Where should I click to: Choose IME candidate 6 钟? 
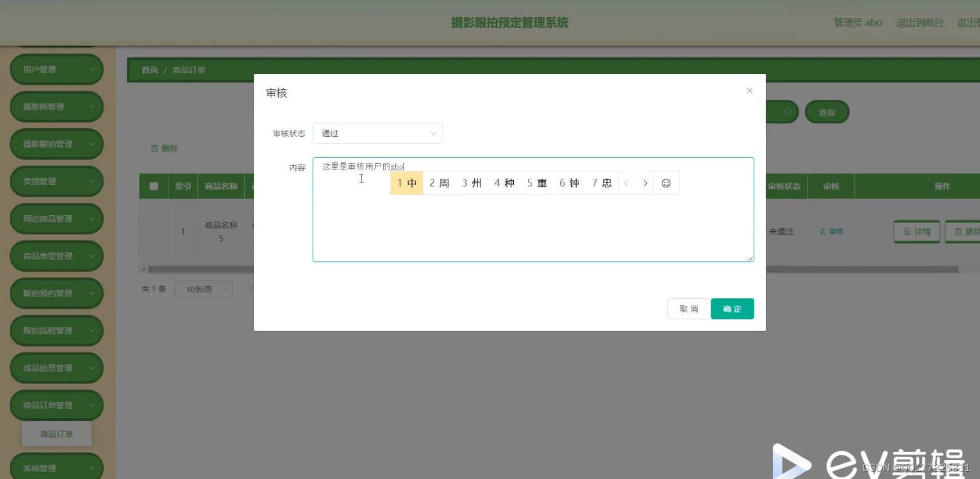click(x=569, y=183)
